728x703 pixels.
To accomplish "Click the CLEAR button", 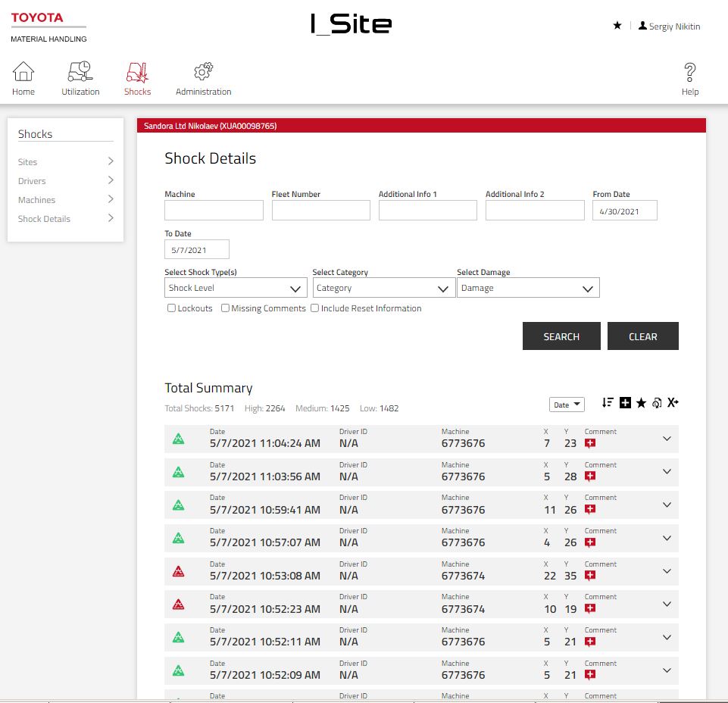I will tap(642, 336).
